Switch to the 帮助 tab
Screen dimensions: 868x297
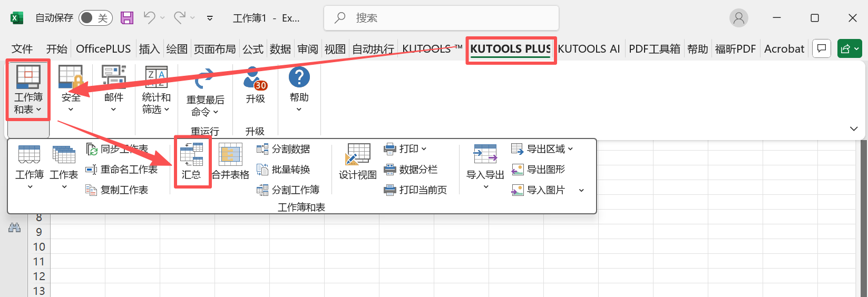click(698, 49)
